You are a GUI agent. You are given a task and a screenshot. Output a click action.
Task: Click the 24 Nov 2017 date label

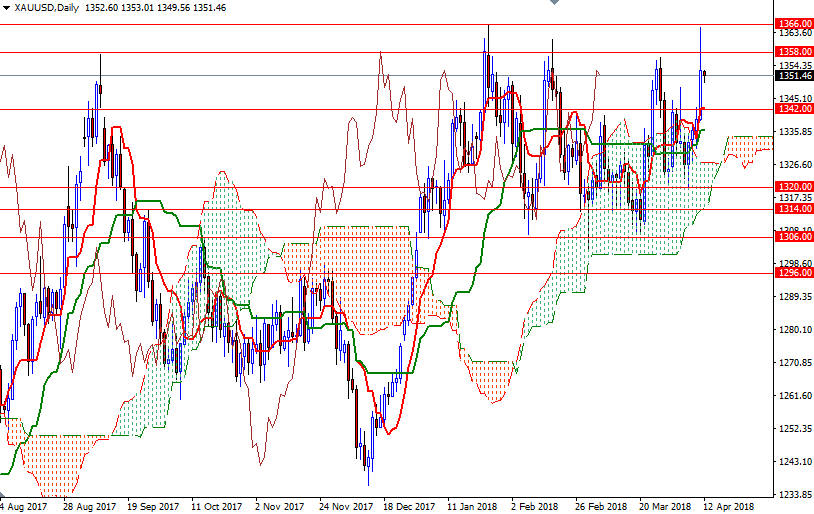(346, 506)
